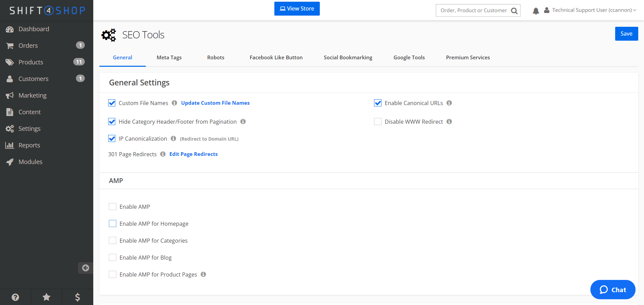
Task: Click the Edit Page Redirects link
Action: (x=193, y=154)
